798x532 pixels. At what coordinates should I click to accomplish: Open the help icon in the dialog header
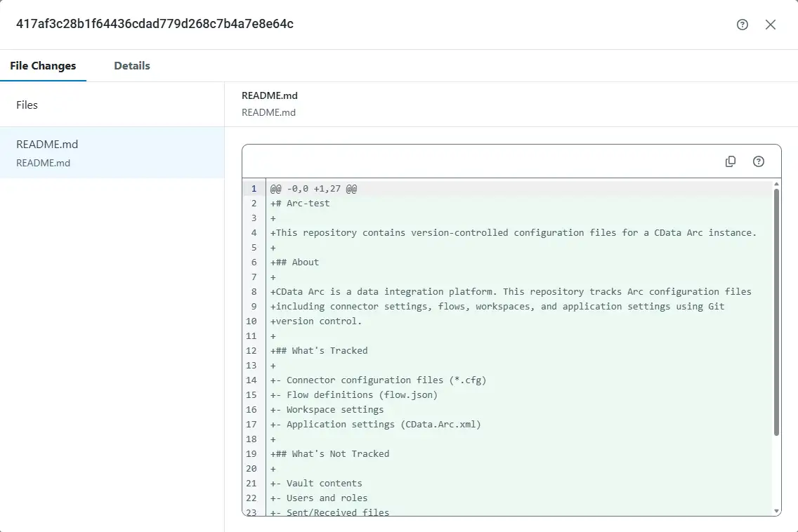[742, 25]
